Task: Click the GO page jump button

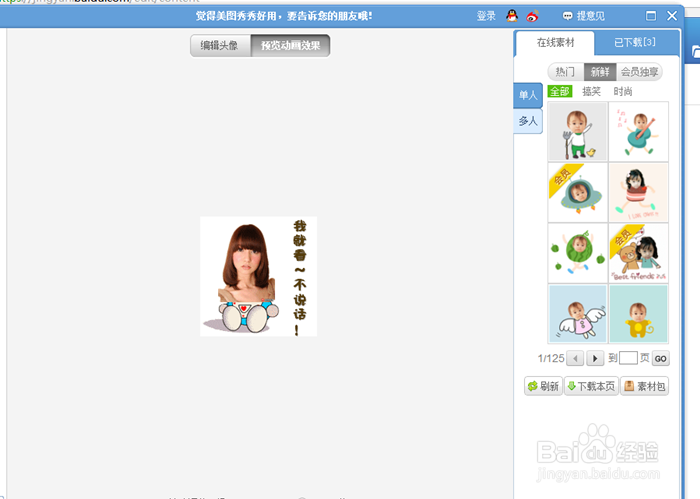Action: pos(661,358)
